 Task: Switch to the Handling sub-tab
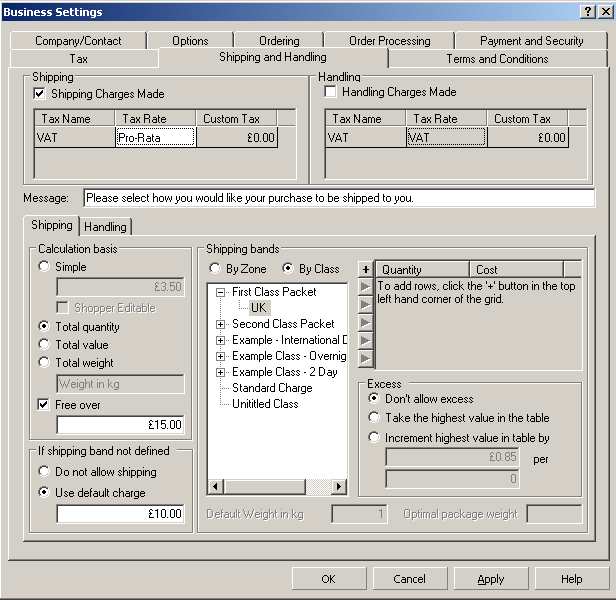[105, 227]
